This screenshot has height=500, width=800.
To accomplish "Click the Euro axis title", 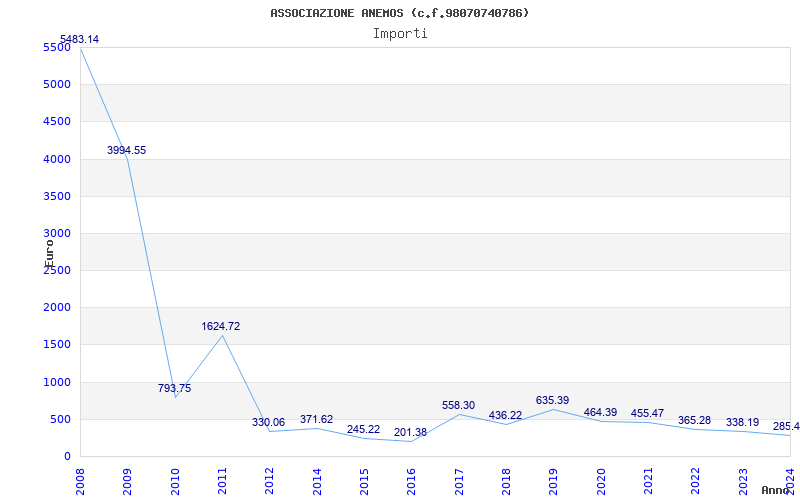I will (x=49, y=253).
